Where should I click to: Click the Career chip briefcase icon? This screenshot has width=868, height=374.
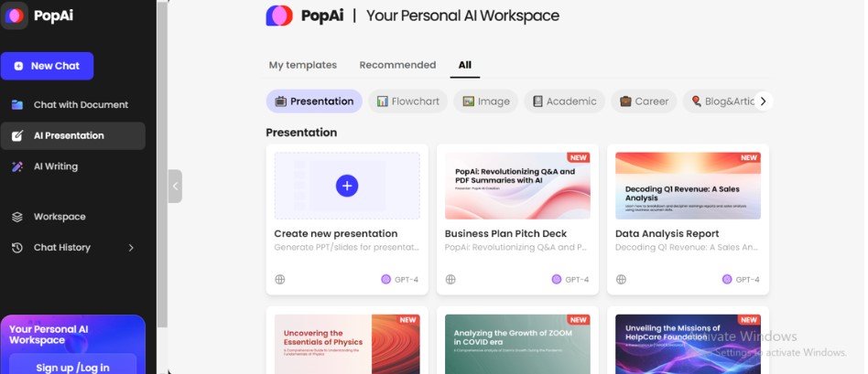[625, 102]
